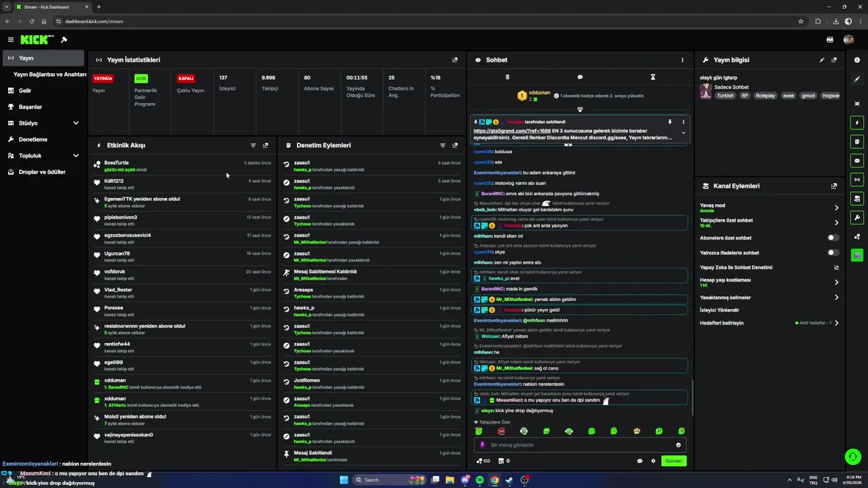Select Yayın in left sidebar
The image size is (868, 488).
point(43,58)
